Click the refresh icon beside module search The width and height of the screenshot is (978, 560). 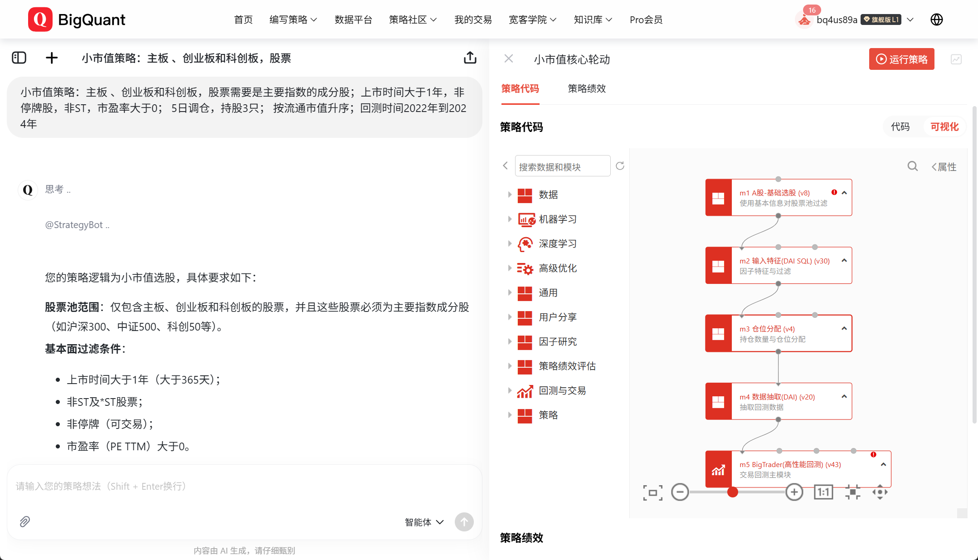coord(621,166)
